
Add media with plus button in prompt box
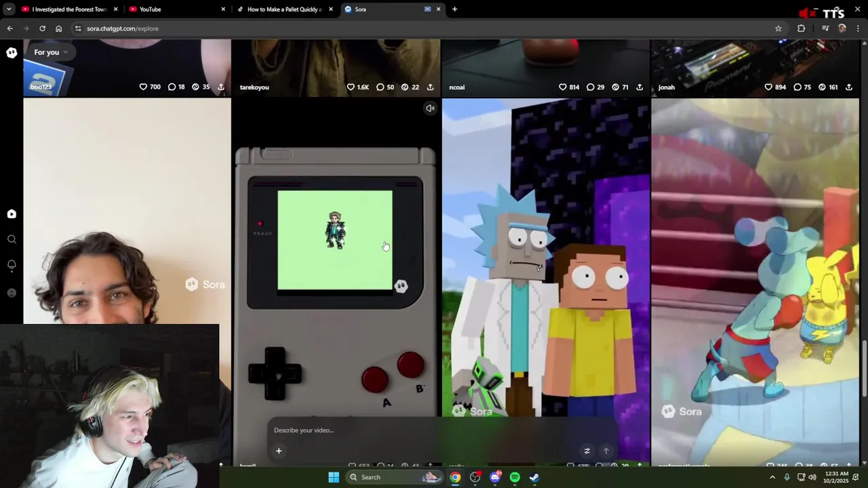[x=279, y=451]
